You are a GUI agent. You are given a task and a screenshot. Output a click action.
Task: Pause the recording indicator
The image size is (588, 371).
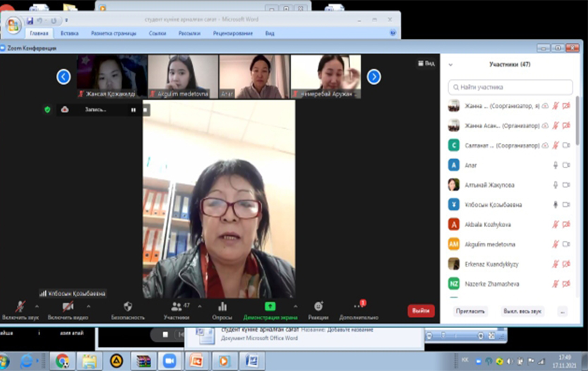click(x=133, y=110)
